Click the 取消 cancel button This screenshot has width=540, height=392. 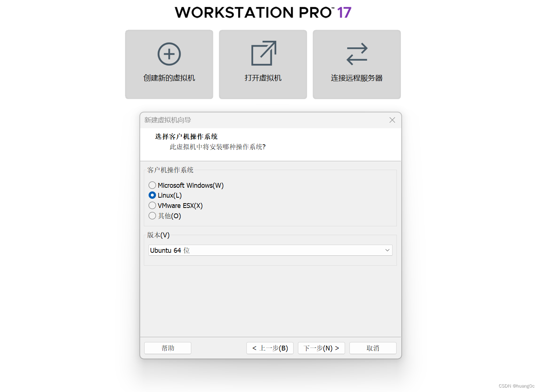pos(373,348)
